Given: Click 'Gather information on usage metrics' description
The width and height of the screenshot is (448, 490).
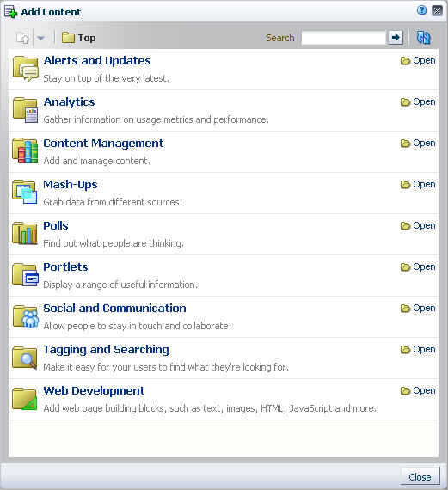Looking at the screenshot, I should click(156, 119).
